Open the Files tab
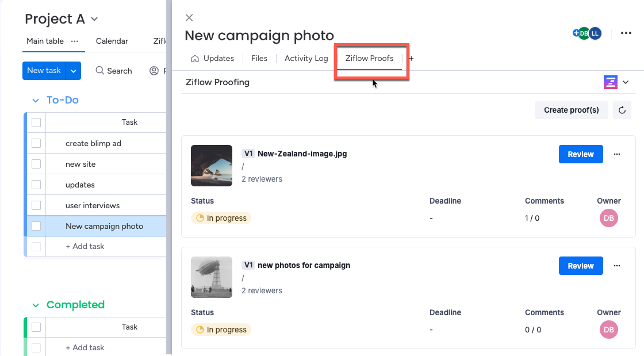The width and height of the screenshot is (644, 356). (259, 59)
